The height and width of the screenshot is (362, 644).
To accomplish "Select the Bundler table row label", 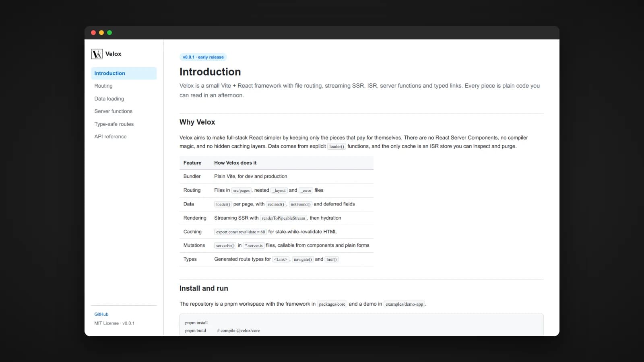I will coord(192,176).
